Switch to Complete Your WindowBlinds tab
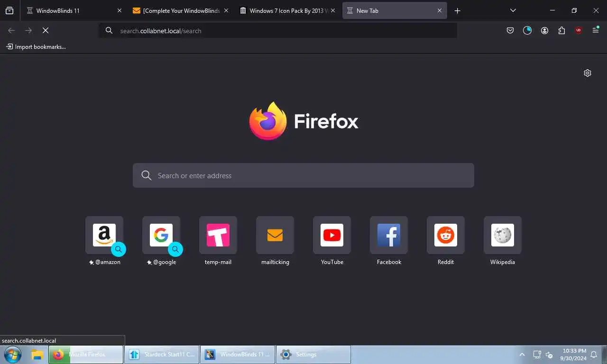 click(x=181, y=10)
